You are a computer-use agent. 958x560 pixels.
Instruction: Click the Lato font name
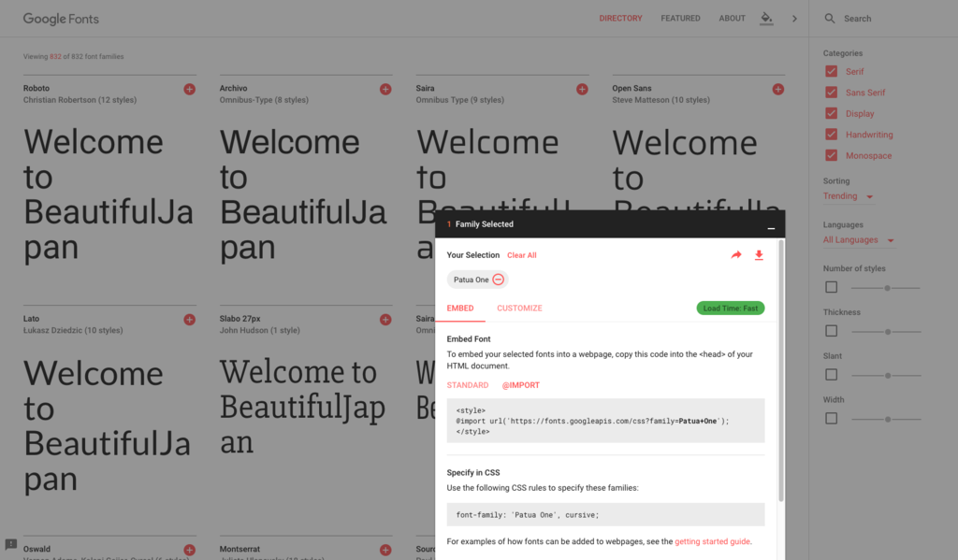point(31,319)
